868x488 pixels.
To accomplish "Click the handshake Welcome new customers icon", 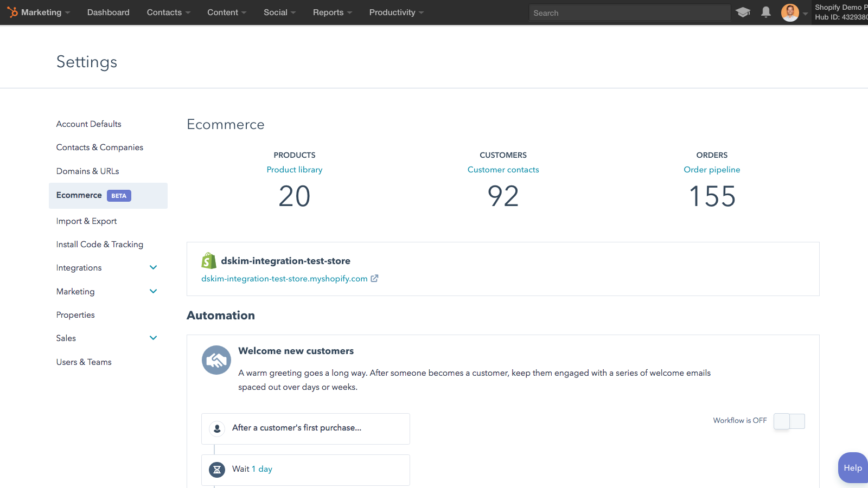I will (216, 360).
